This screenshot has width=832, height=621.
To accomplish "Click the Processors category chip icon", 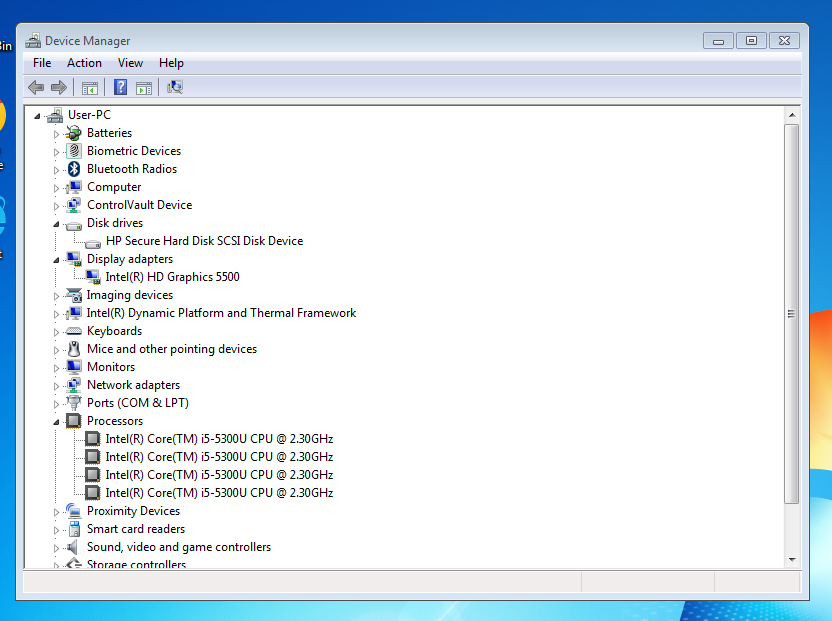I will pos(74,421).
